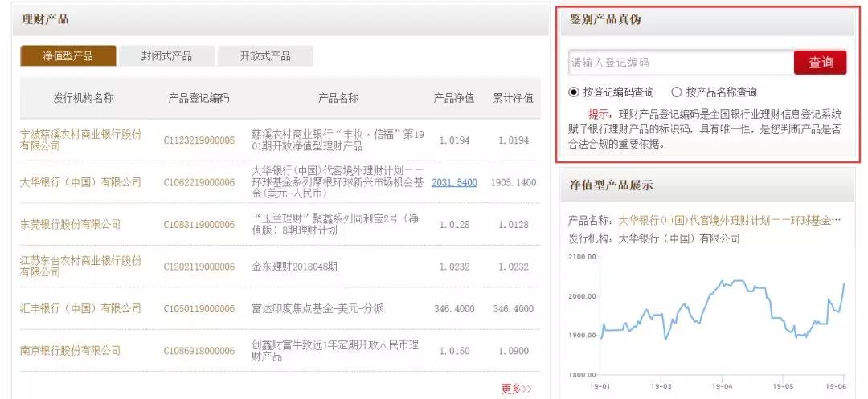Click the 累计净值 column header
The width and height of the screenshot is (868, 399).
tap(513, 99)
